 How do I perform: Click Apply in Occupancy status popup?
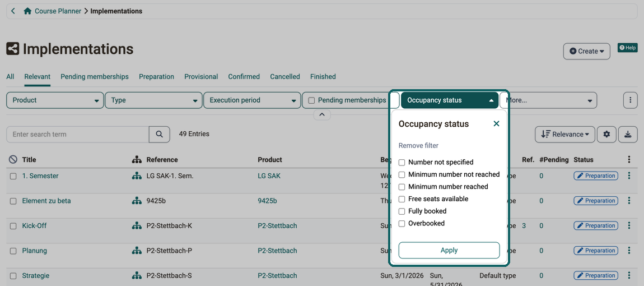click(449, 250)
